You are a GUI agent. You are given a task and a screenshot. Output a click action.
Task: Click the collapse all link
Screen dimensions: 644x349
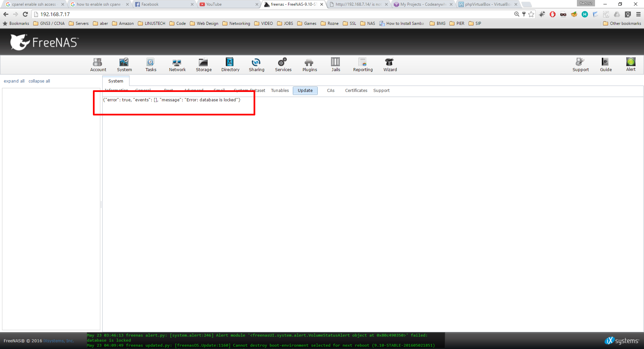(39, 81)
